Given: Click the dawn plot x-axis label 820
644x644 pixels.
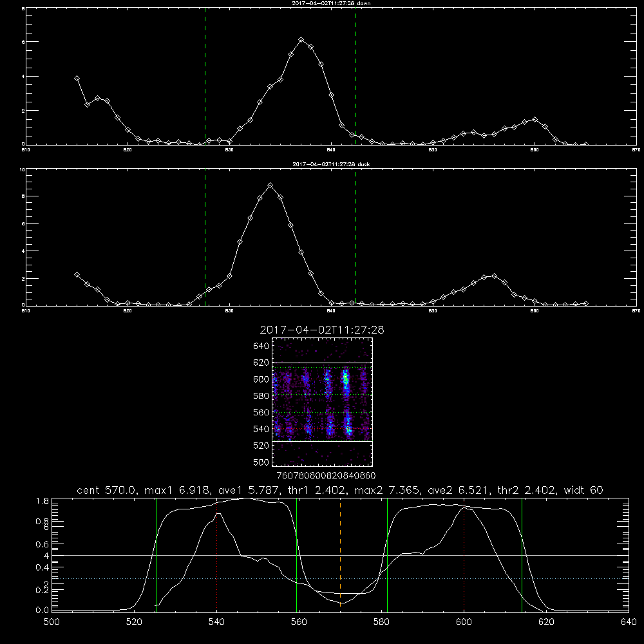Looking at the screenshot, I should [x=128, y=150].
